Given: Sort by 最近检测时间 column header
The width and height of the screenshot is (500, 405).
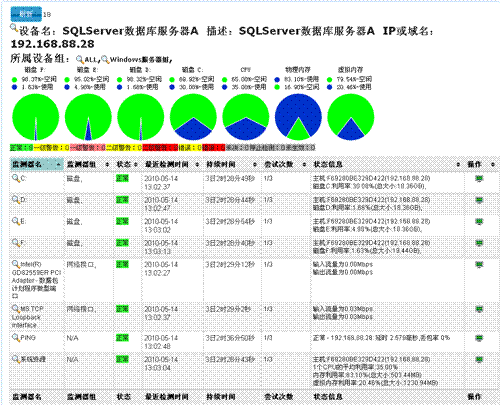Looking at the screenshot, I should pyautogui.click(x=167, y=164).
